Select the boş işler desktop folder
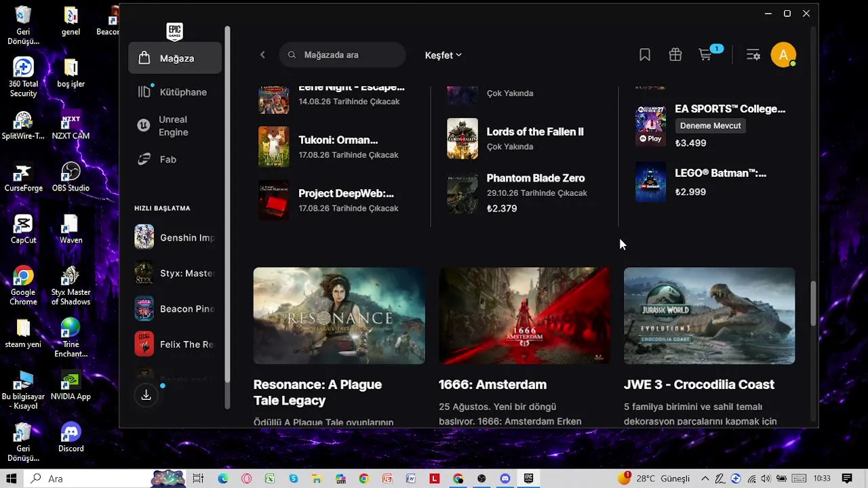 [71, 73]
